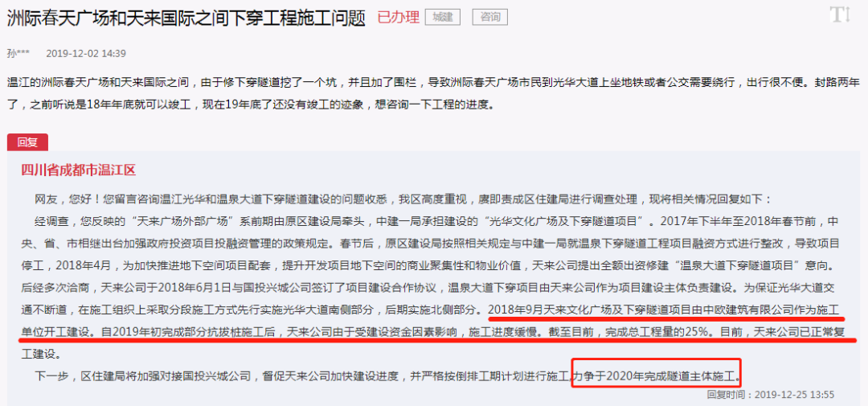Open the post title about 下穿工程施工问题
The width and height of the screenshot is (868, 406).
[186, 18]
